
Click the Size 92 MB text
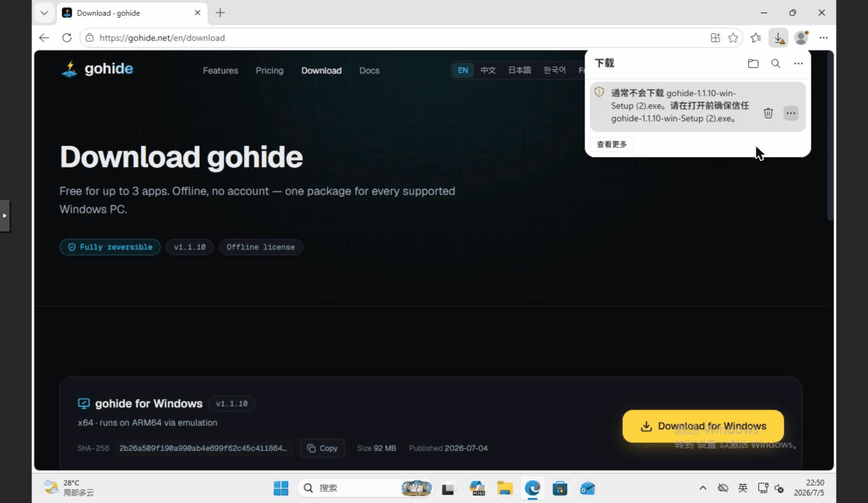click(x=376, y=448)
